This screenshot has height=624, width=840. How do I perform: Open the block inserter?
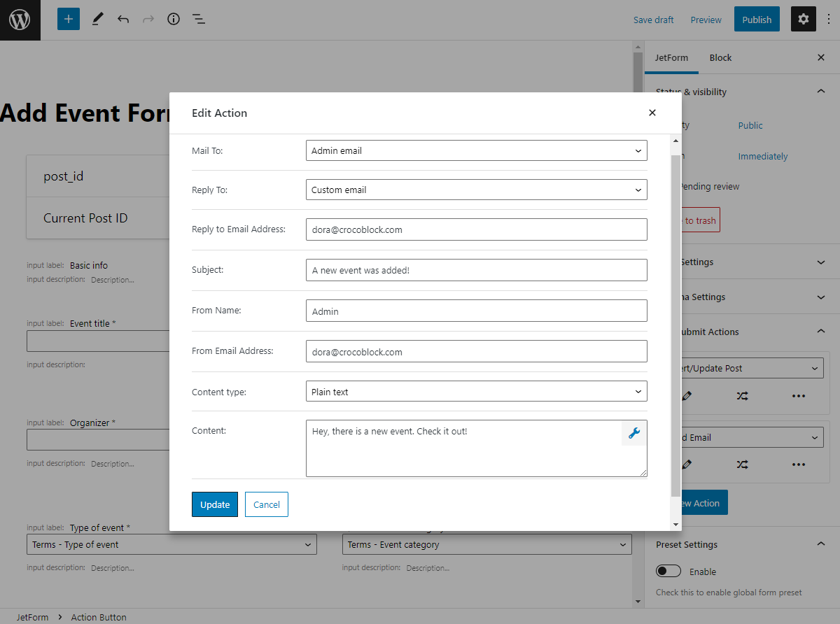[68, 19]
